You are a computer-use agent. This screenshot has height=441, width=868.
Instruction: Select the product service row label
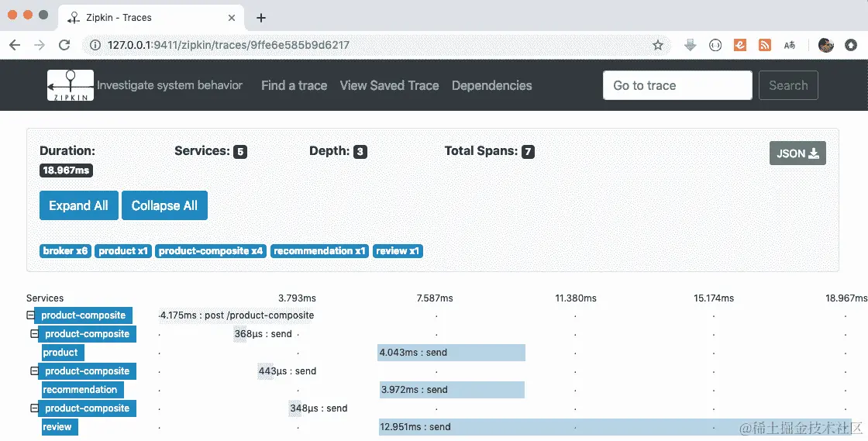(63, 353)
